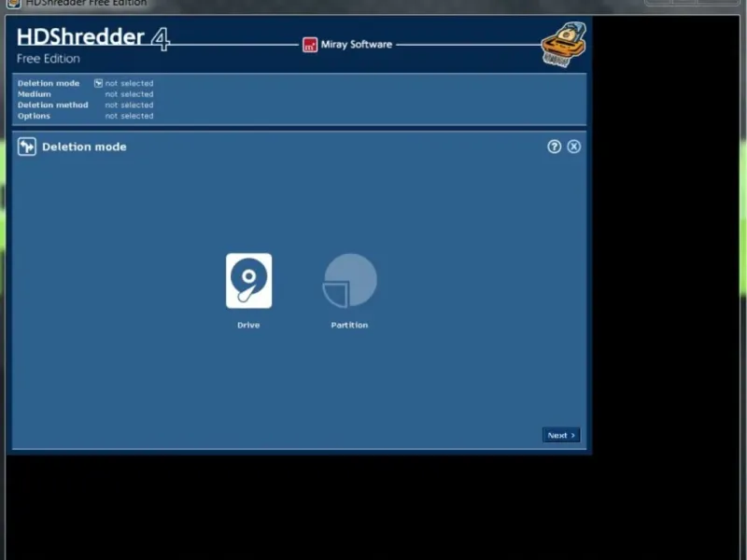The image size is (747, 560).
Task: Open help with the question mark icon
Action: (x=554, y=147)
